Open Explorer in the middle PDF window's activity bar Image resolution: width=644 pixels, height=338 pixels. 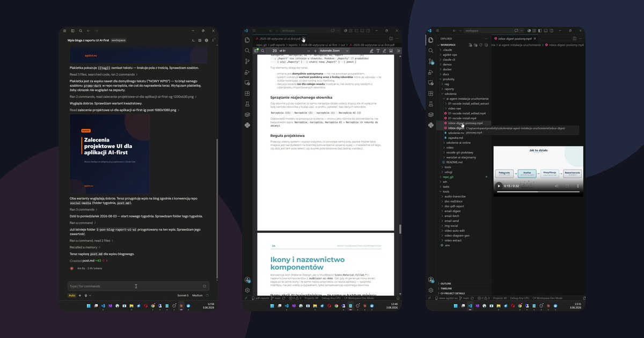[x=247, y=40]
